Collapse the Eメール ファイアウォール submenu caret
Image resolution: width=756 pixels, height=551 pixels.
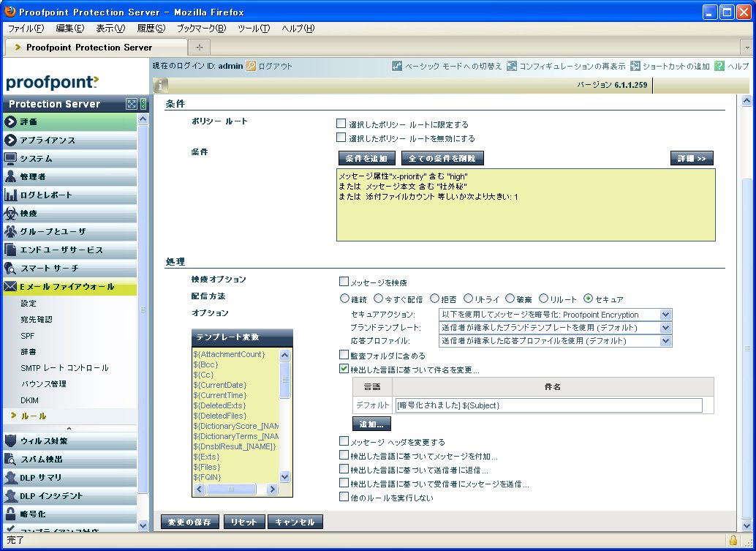[69, 429]
